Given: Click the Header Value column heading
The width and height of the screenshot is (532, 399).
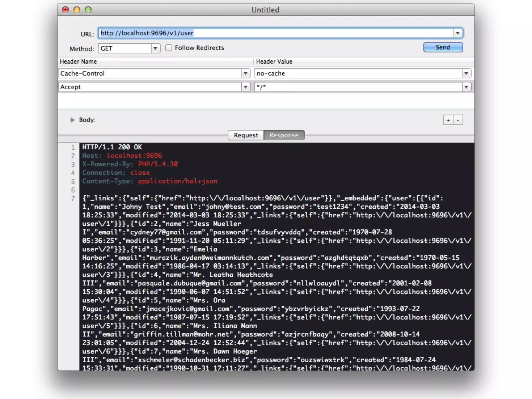Looking at the screenshot, I should (274, 62).
